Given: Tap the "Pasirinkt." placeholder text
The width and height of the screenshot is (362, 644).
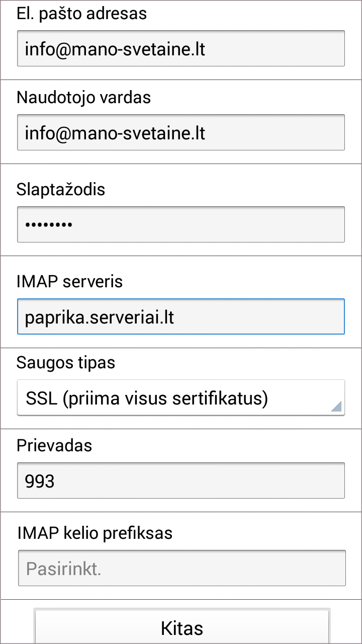Looking at the screenshot, I should pyautogui.click(x=63, y=569).
